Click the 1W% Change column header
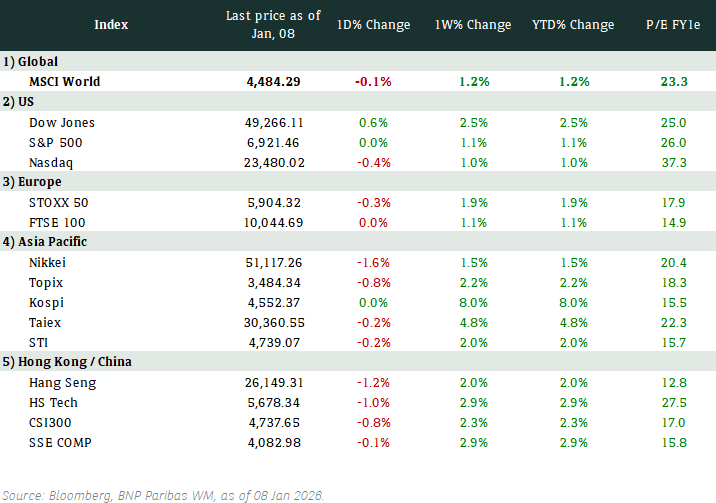This screenshot has height=503, width=716. pos(473,25)
